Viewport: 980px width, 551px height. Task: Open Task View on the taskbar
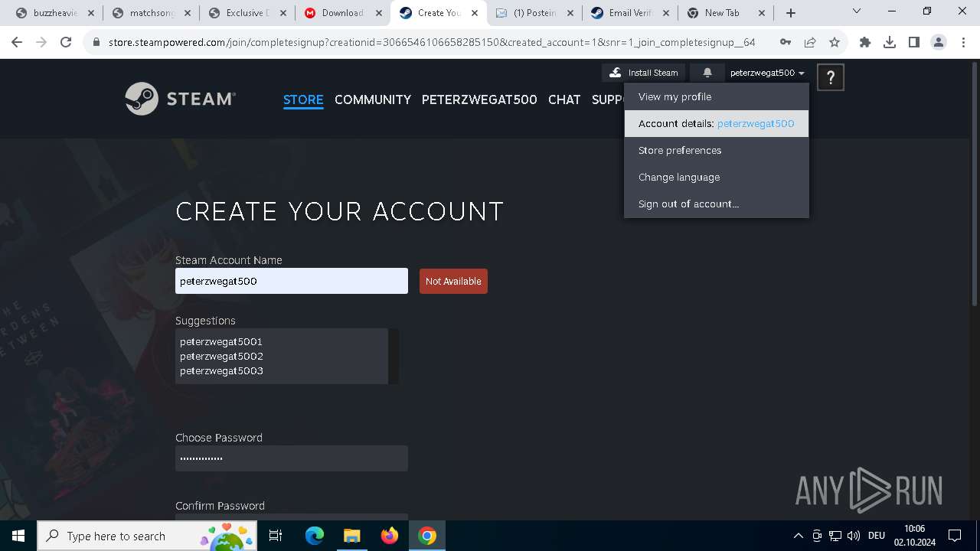pos(276,536)
